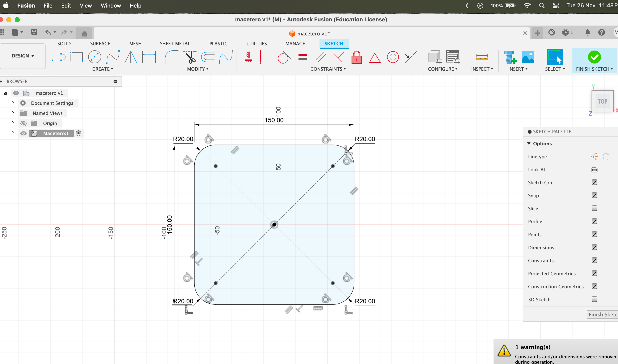Apply the Equal constraint
The image size is (618, 364).
pyautogui.click(x=302, y=57)
